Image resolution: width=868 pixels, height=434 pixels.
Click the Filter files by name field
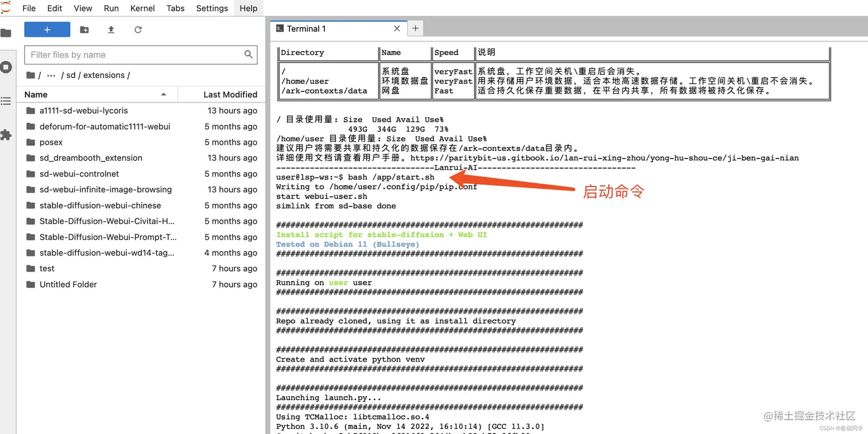(x=135, y=55)
